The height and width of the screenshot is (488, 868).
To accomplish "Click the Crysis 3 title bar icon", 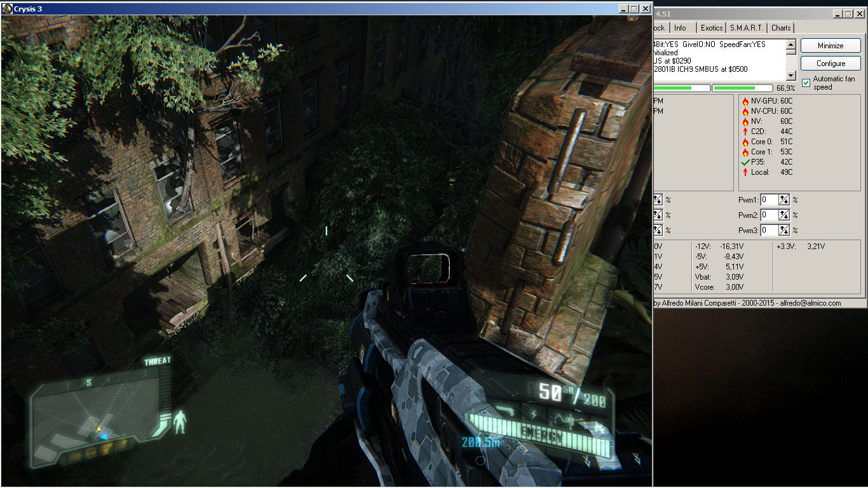I will tap(8, 9).
